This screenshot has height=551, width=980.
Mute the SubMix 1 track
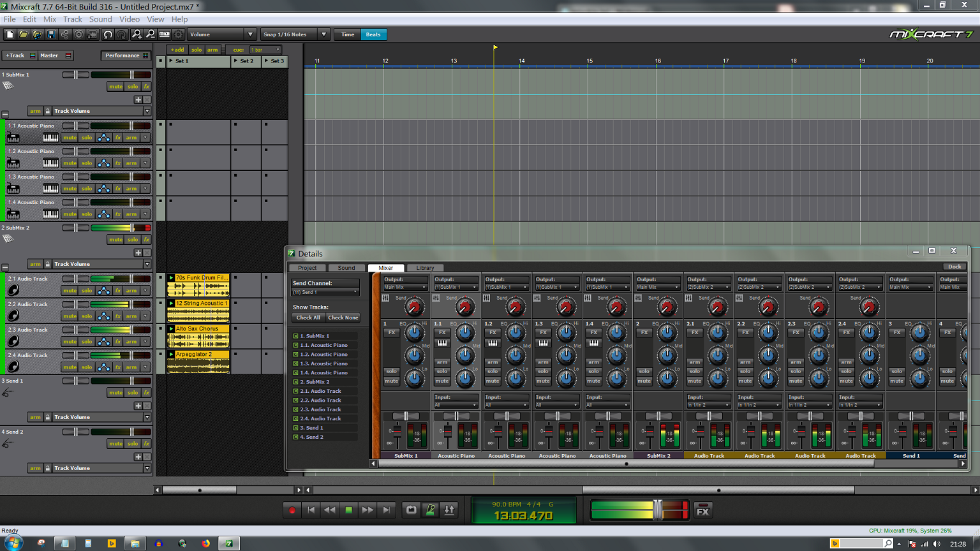(115, 87)
